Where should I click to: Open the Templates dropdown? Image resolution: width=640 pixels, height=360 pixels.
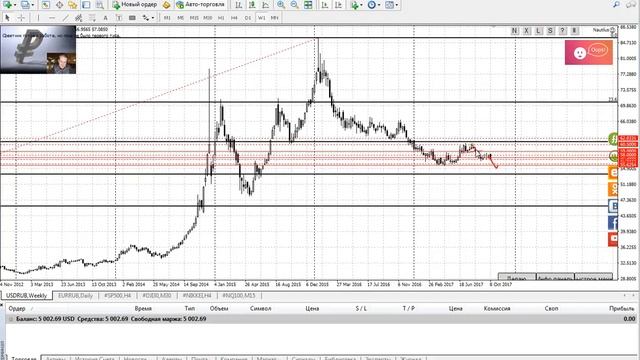pyautogui.click(x=391, y=5)
